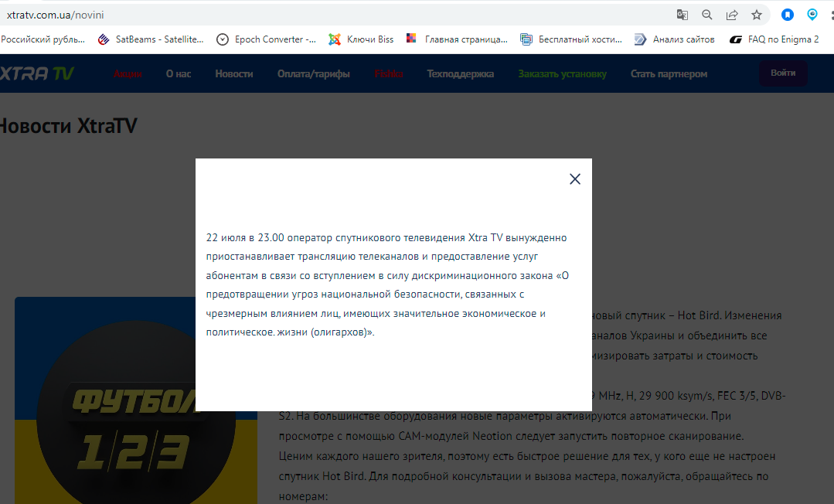Open the SatBeams - Satellite bookmark
The width and height of the screenshot is (834, 504).
[151, 39]
